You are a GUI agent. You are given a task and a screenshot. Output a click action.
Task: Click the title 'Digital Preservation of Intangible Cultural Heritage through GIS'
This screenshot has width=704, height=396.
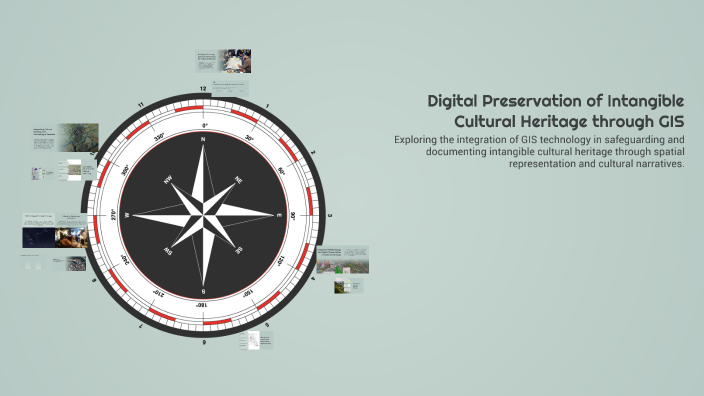point(556,111)
